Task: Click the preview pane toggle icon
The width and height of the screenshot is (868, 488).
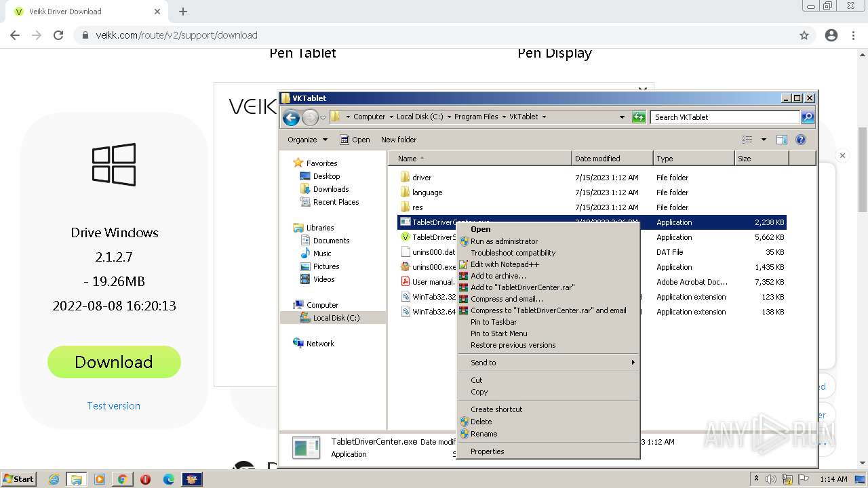Action: tap(781, 140)
